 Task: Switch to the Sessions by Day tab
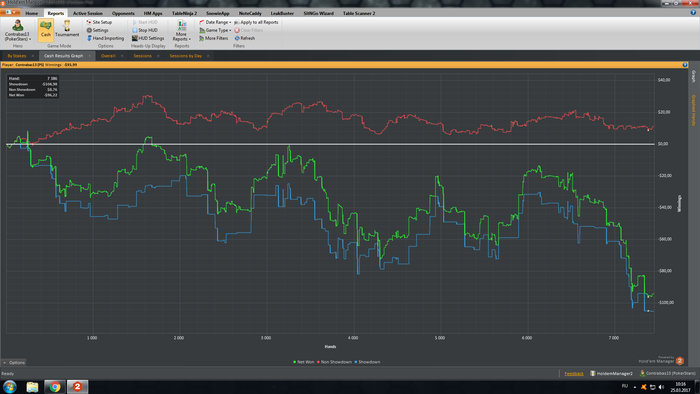tap(186, 56)
